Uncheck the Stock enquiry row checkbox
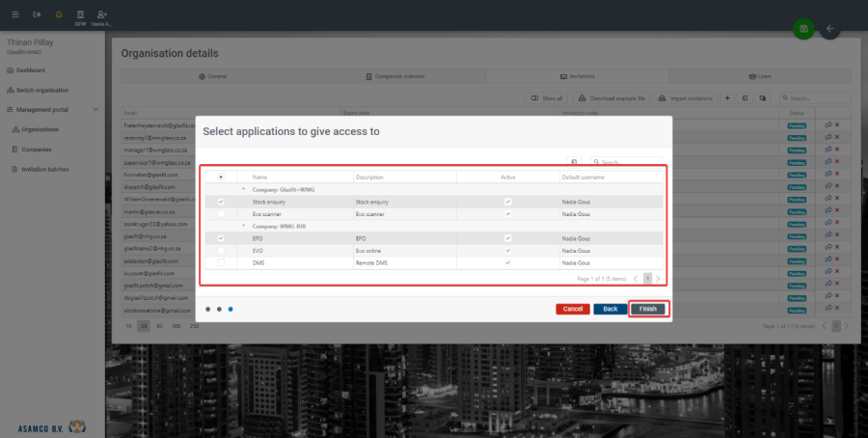 click(x=222, y=202)
